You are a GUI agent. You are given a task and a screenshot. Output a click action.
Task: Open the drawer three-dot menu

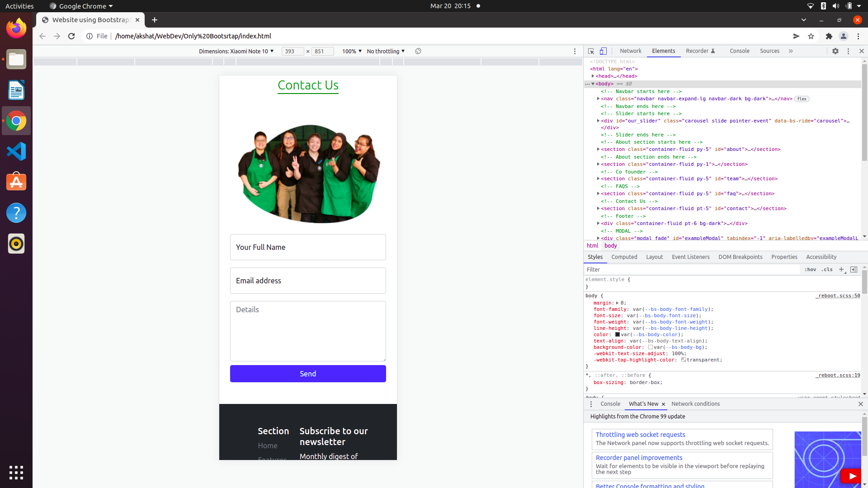[591, 404]
